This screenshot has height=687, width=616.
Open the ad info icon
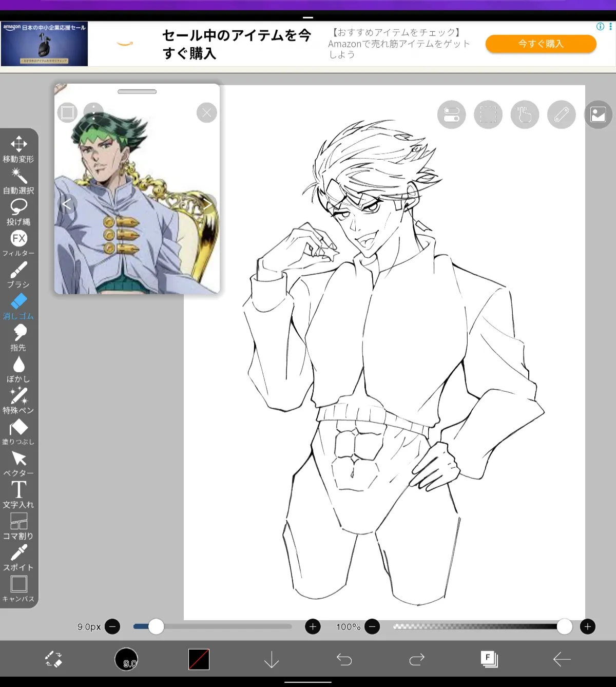[600, 27]
